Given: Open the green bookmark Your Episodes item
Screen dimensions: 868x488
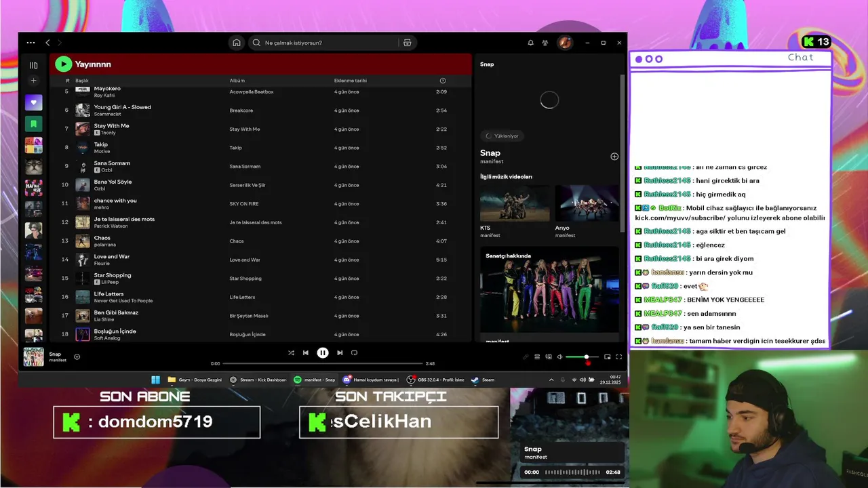Looking at the screenshot, I should pos(33,124).
